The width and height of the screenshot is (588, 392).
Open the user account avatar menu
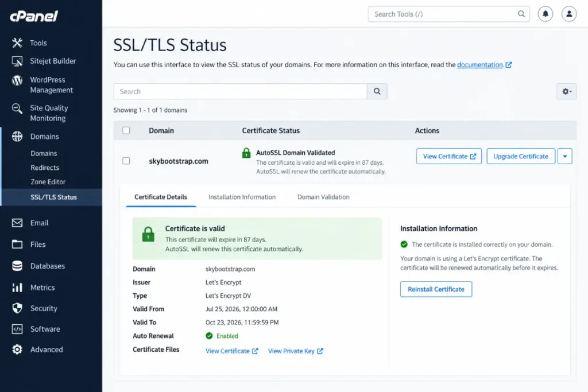pyautogui.click(x=569, y=14)
